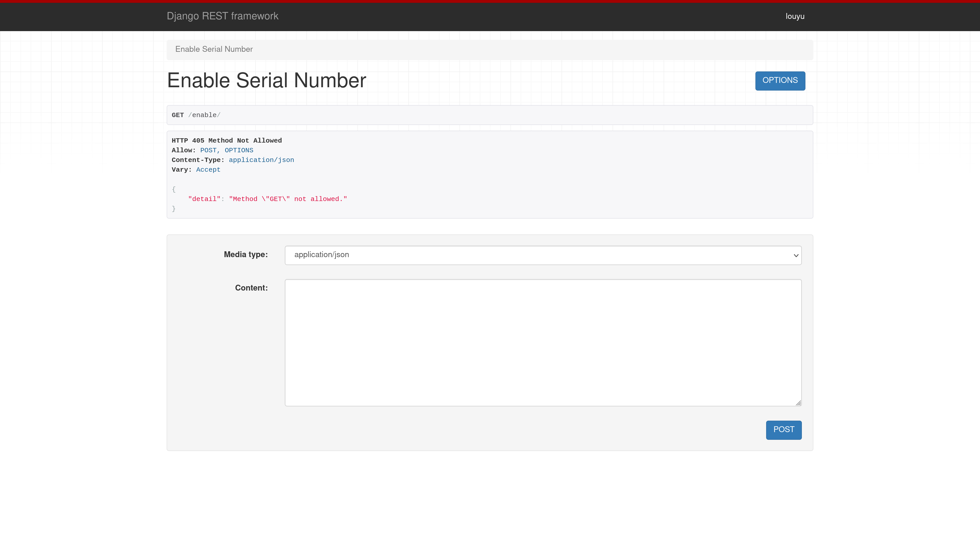Viewport: 980px width, 551px height.
Task: Select the GET /enable/ request line
Action: (x=196, y=115)
